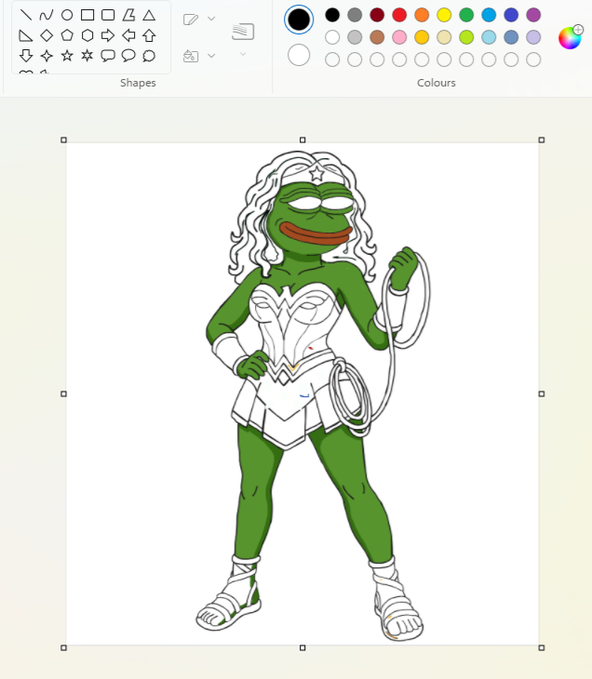
Task: Click the canvas bottom-left resize handle
Action: click(64, 648)
